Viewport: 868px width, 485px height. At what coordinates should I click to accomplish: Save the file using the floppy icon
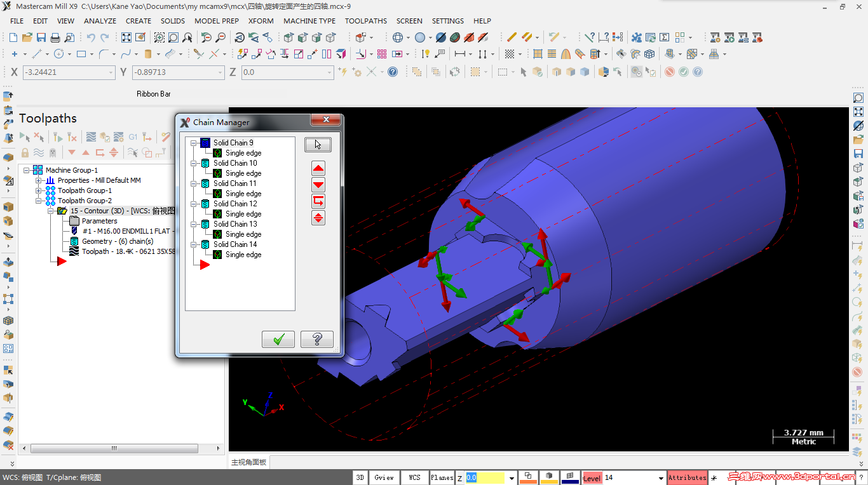coord(41,37)
